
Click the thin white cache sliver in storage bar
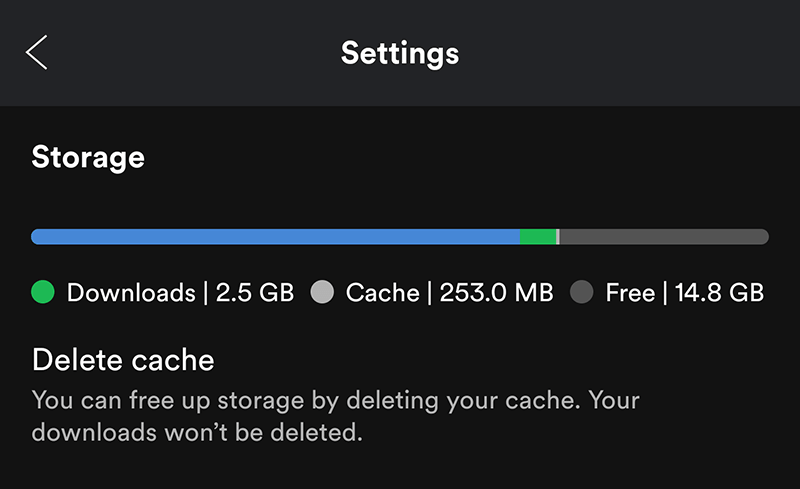click(x=558, y=237)
